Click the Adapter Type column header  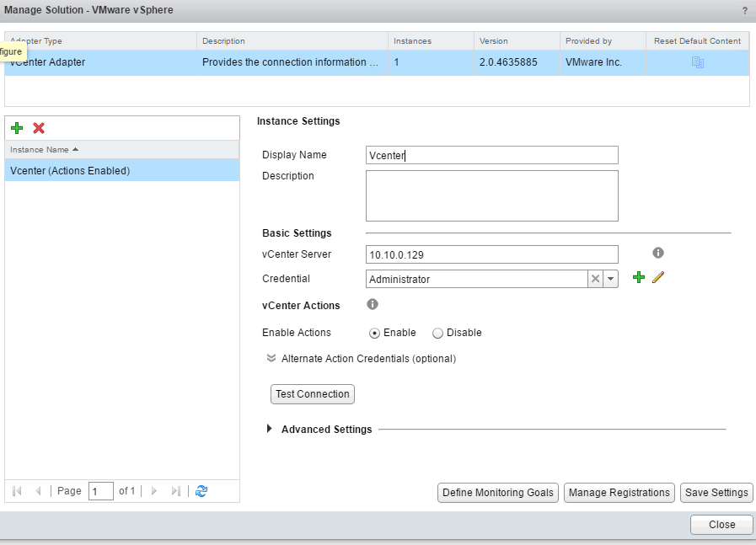[100, 41]
